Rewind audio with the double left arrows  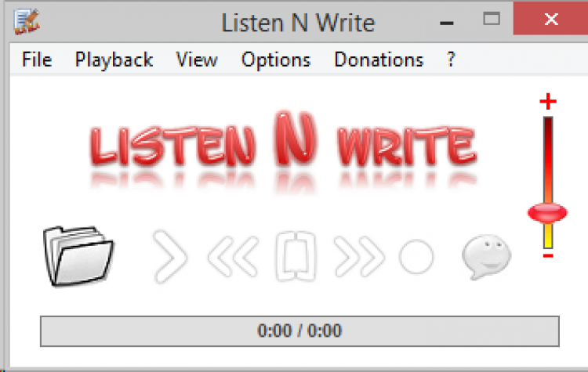pos(234,257)
